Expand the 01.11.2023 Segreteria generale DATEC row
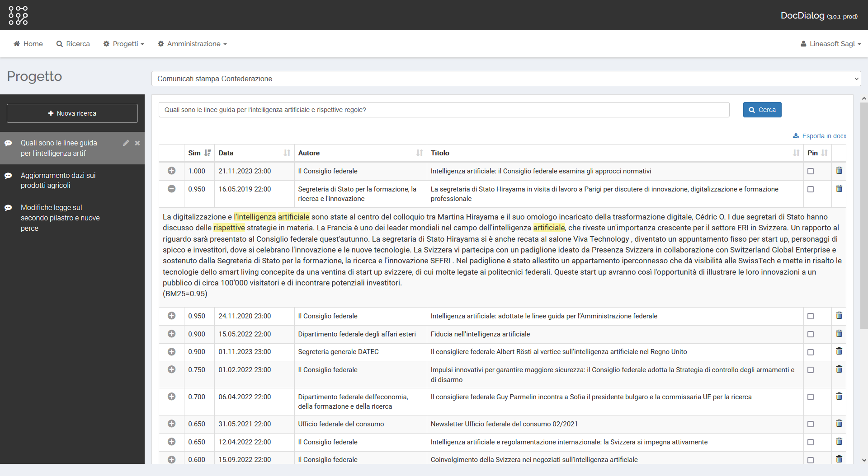Viewport: 868px width, 476px height. (x=172, y=351)
